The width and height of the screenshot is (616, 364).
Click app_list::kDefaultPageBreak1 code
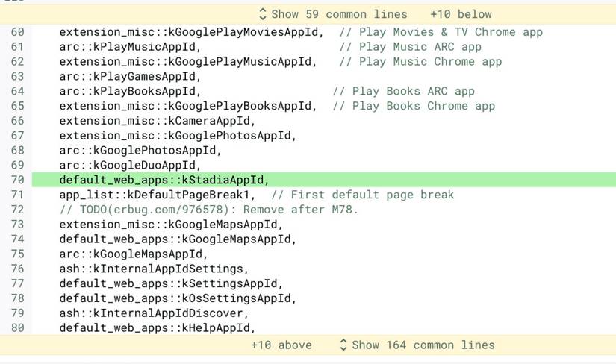click(x=157, y=195)
